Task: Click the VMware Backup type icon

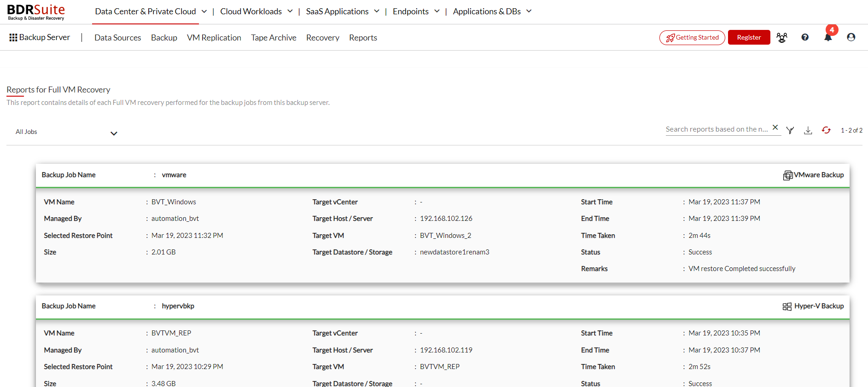Action: point(788,175)
